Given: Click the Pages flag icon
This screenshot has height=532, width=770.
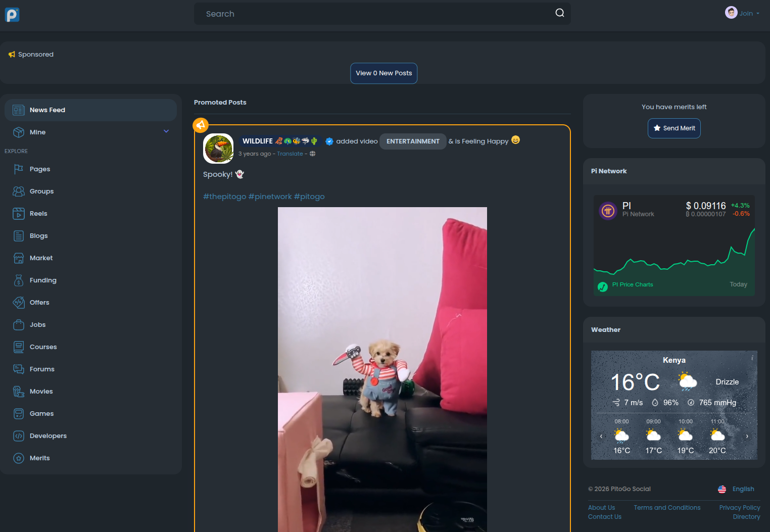Looking at the screenshot, I should point(19,169).
